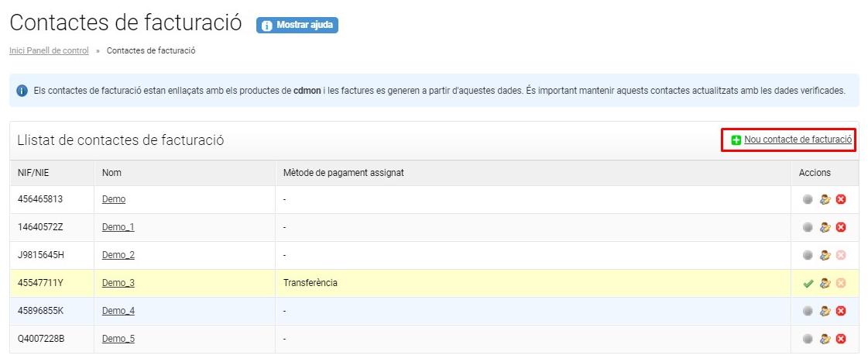Click the Nom column header
This screenshot has width=868, height=362.
[112, 173]
